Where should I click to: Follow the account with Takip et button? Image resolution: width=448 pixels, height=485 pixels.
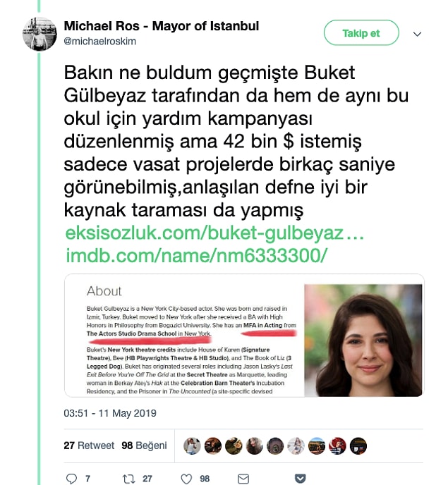pos(361,33)
